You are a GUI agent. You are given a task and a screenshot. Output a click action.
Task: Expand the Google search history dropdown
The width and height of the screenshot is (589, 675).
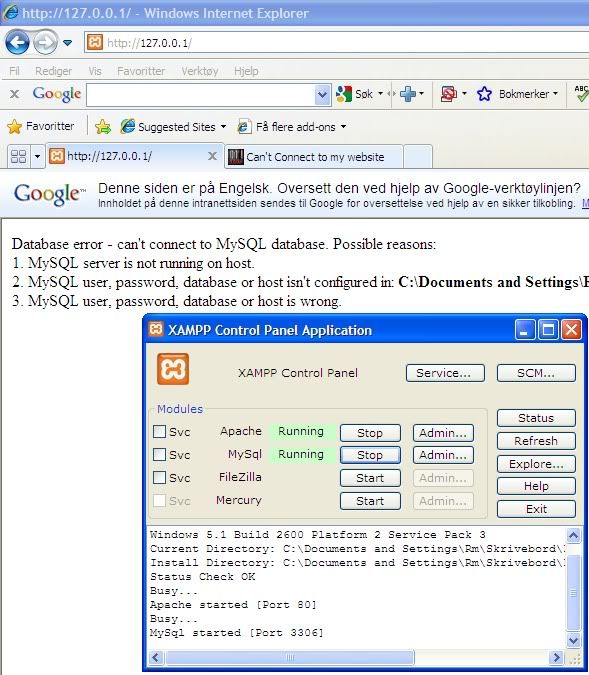(322, 95)
